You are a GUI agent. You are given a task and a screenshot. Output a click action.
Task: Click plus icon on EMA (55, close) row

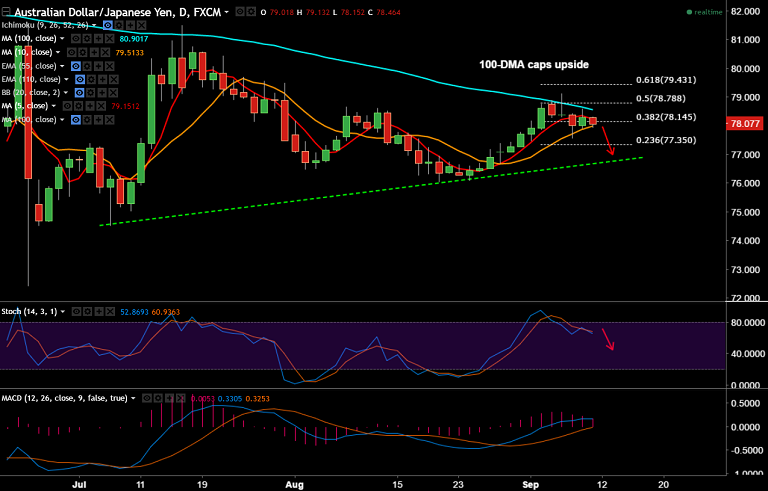click(98, 66)
